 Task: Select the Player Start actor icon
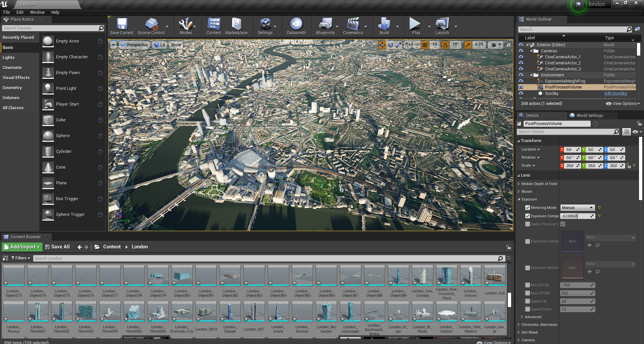[48, 104]
